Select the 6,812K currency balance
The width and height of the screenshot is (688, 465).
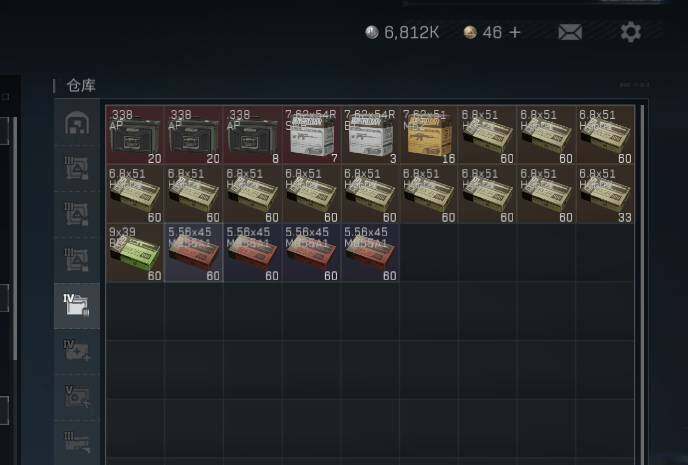[412, 32]
